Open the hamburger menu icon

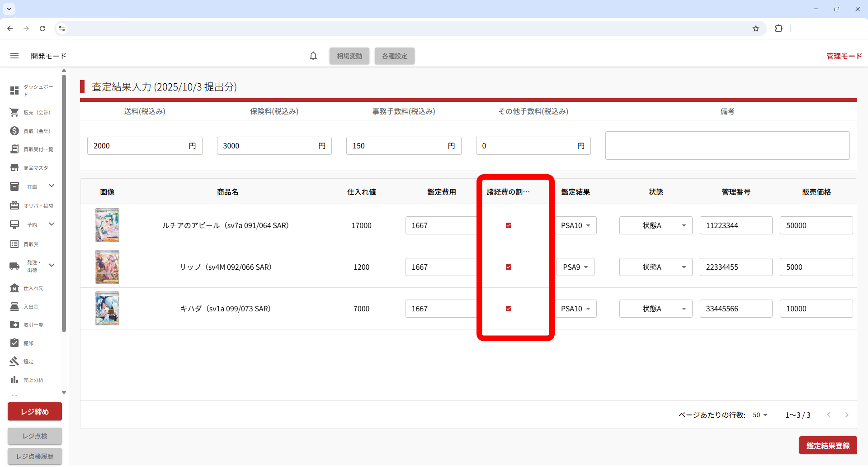pyautogui.click(x=14, y=56)
